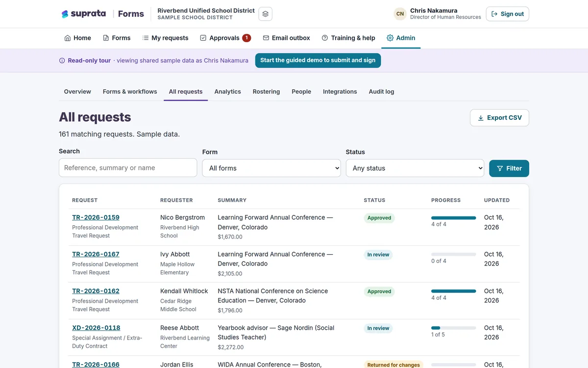Click the Email outbox envelope icon
The image size is (588, 368).
point(266,38)
